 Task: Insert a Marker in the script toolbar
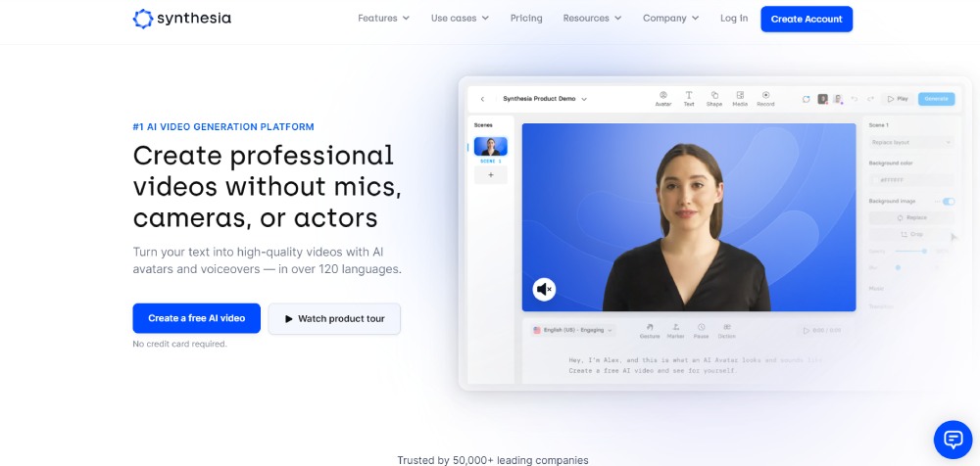click(675, 331)
